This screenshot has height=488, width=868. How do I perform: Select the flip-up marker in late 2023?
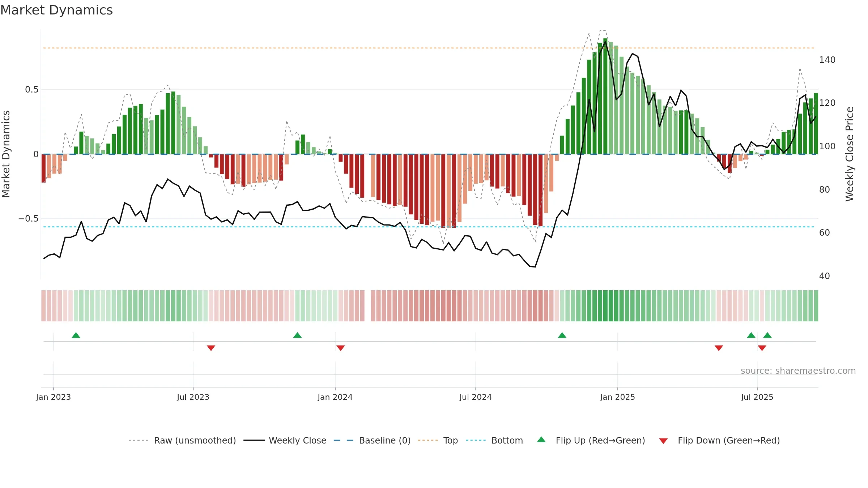click(297, 335)
